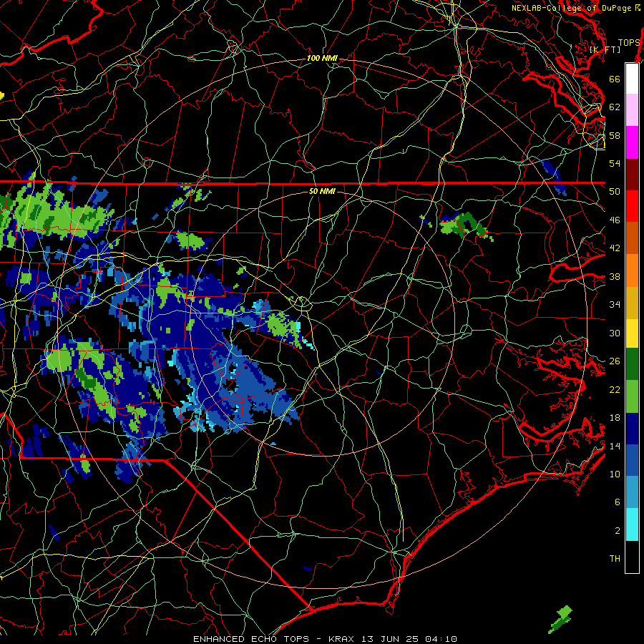Click the yellow legend swatch
Viewport: 644px width, 644px height.
click(632, 333)
